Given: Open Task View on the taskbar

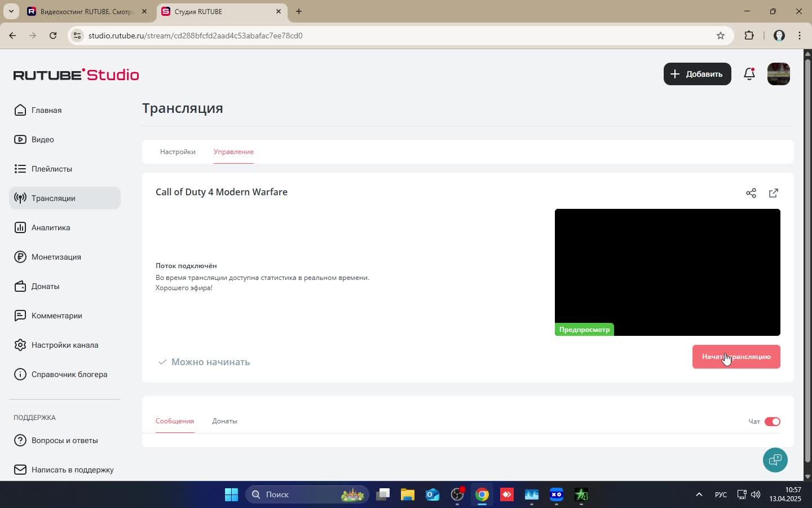Looking at the screenshot, I should click(383, 495).
